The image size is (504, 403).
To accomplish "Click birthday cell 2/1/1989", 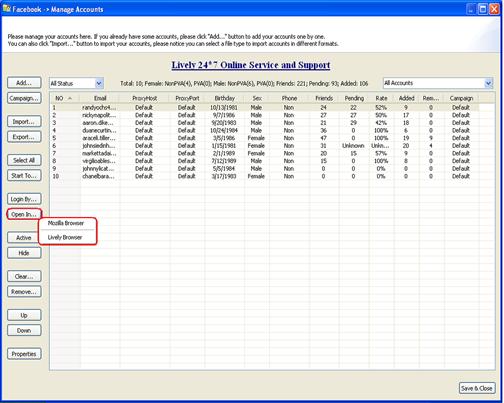I will (224, 153).
